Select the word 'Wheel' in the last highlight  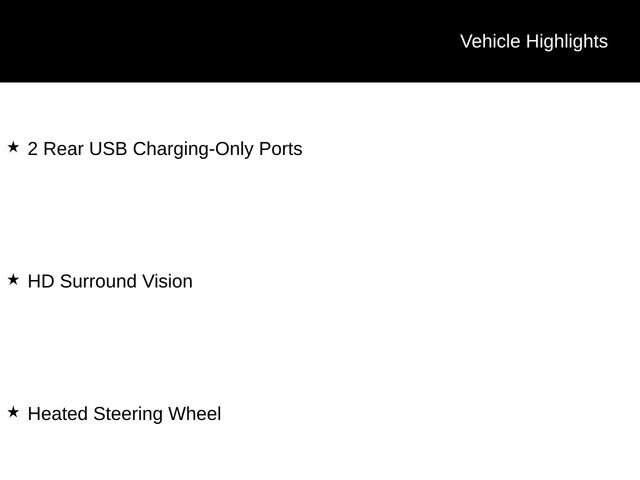pyautogui.click(x=195, y=413)
